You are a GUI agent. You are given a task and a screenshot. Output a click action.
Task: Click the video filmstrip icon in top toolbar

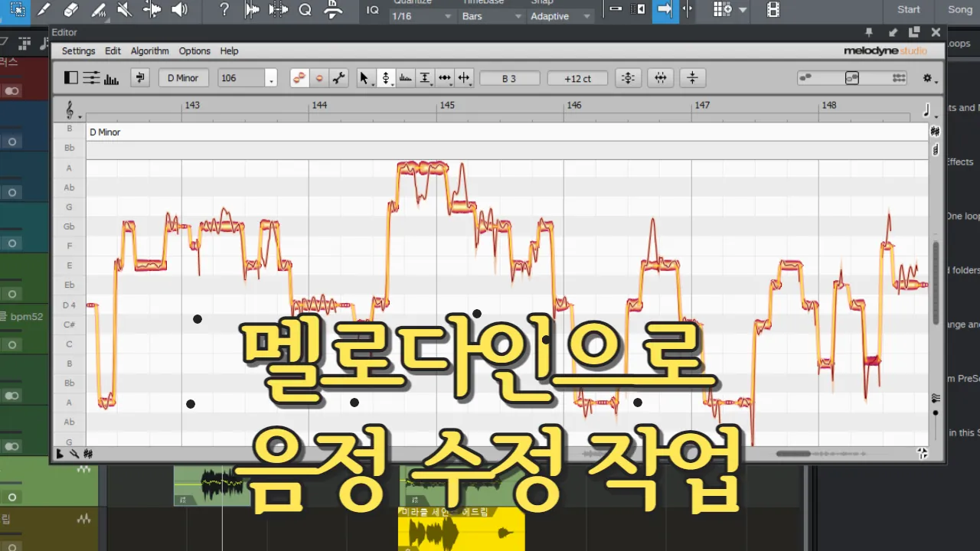click(773, 10)
